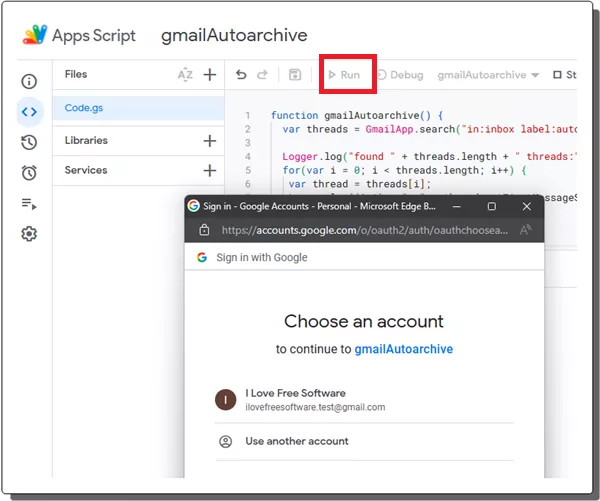
Task: Click the Save project disk icon
Action: pyautogui.click(x=295, y=75)
